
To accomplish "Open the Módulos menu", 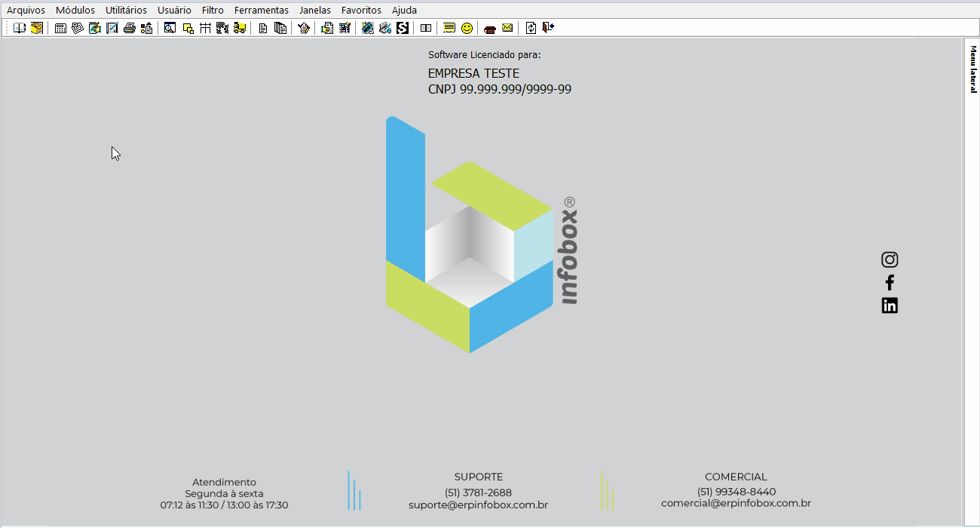I will coord(75,11).
